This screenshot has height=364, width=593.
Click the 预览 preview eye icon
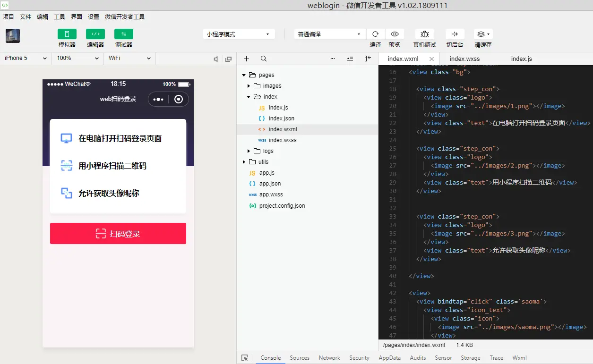click(x=395, y=34)
